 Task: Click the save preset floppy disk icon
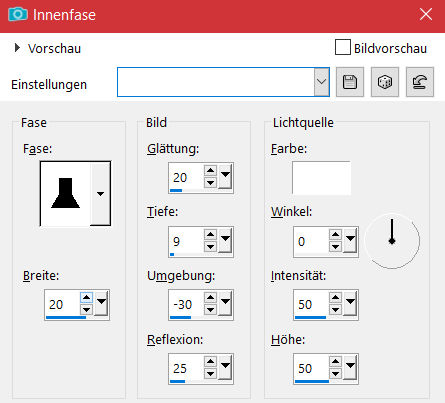[350, 82]
